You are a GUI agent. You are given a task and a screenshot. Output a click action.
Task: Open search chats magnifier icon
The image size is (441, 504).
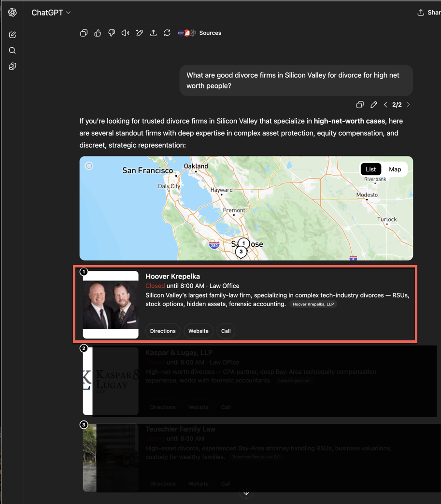12,51
